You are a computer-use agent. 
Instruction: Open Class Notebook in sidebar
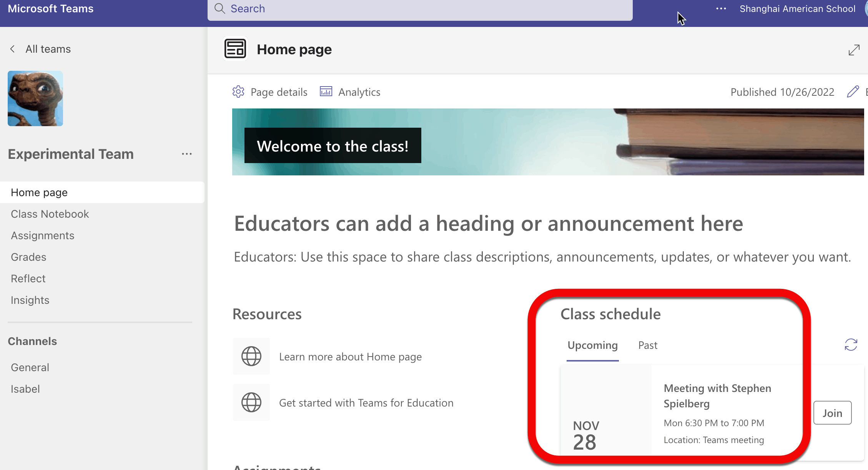[x=50, y=214]
